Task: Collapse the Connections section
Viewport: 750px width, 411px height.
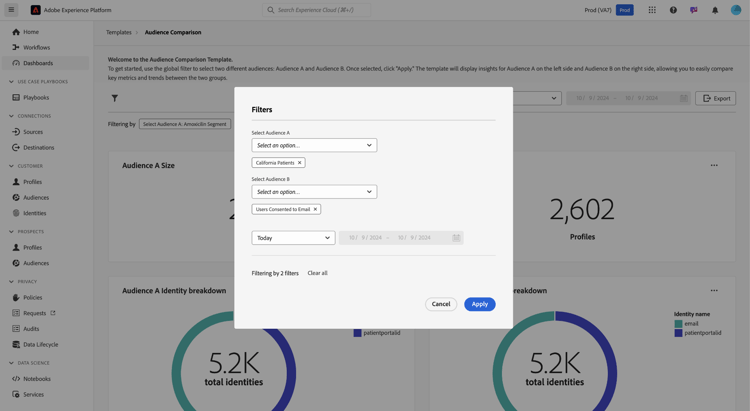Action: (11, 116)
